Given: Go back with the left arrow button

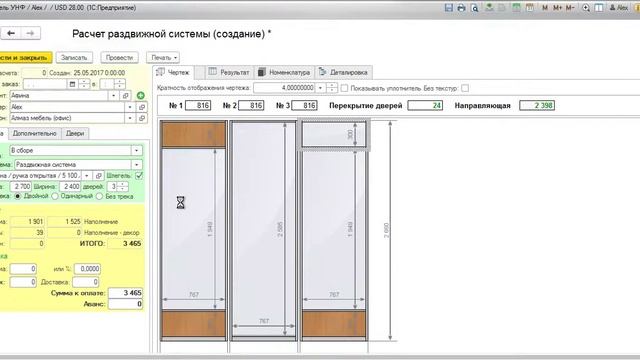Looking at the screenshot, I should [11, 33].
